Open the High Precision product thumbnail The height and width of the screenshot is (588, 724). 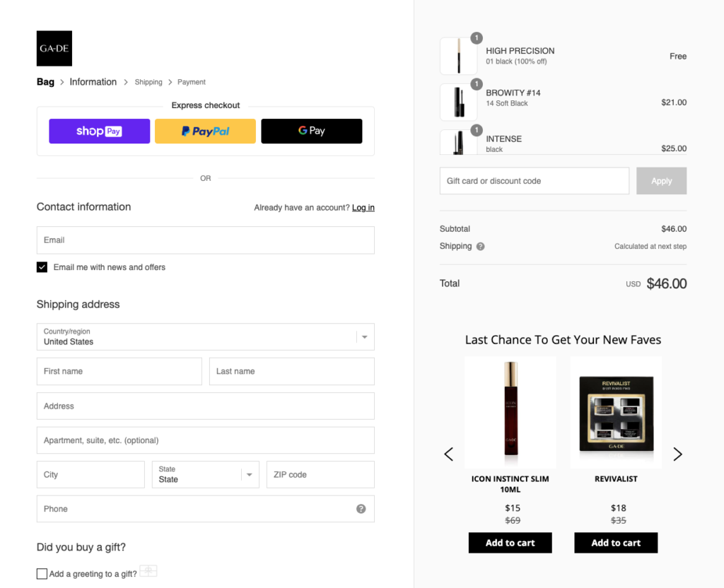point(458,56)
